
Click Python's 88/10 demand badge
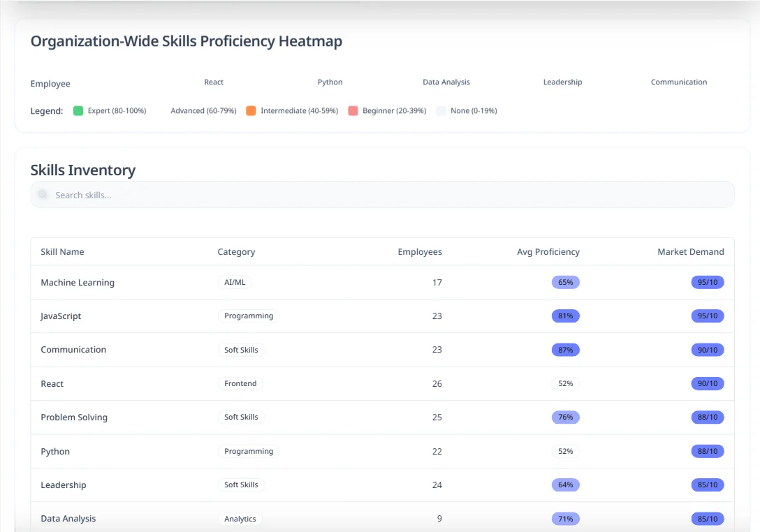click(x=708, y=451)
